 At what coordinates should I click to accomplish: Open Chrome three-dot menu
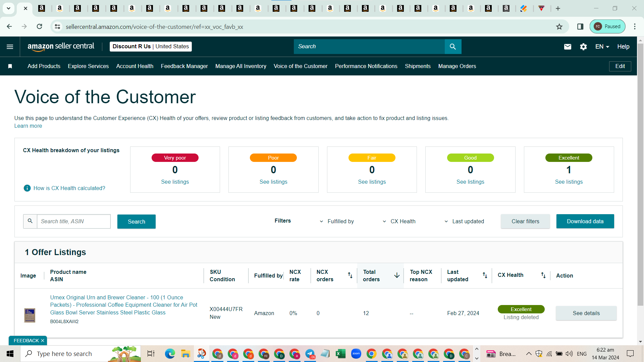635,26
